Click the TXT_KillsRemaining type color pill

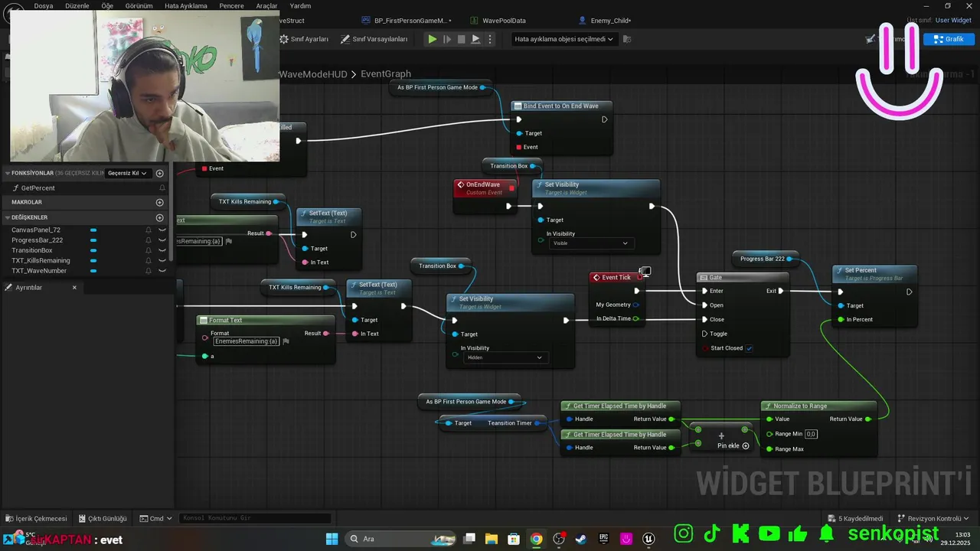(x=93, y=261)
